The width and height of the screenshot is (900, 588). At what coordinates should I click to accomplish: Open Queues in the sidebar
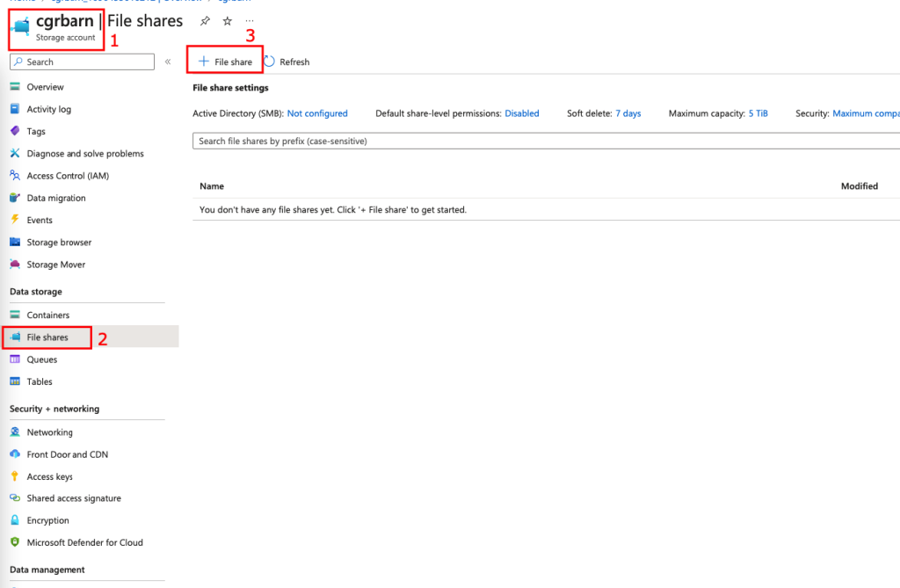[41, 359]
